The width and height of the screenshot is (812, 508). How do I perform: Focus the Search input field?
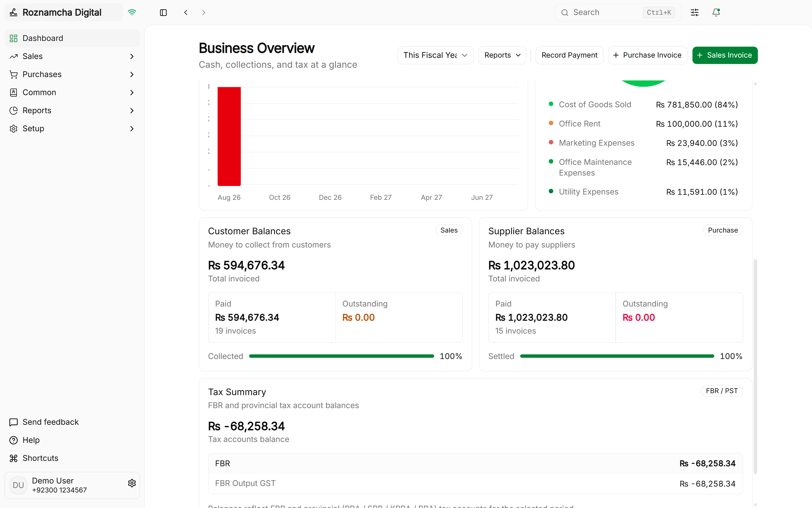[618, 12]
